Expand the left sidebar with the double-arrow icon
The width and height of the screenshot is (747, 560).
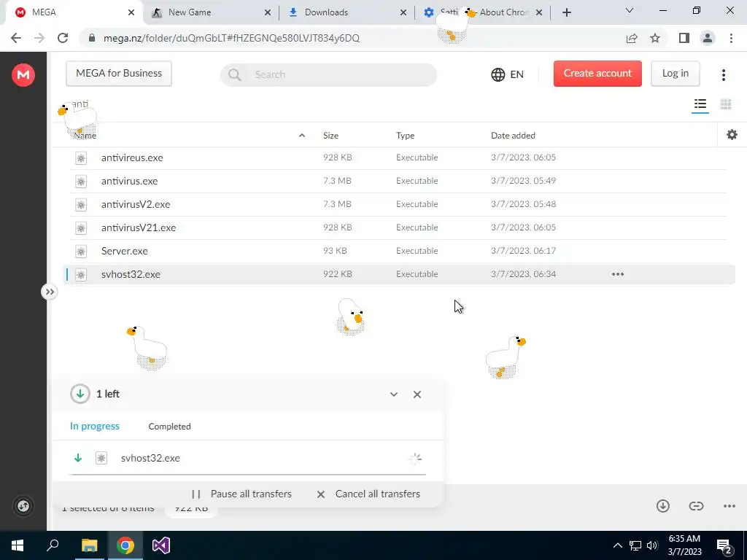50,292
